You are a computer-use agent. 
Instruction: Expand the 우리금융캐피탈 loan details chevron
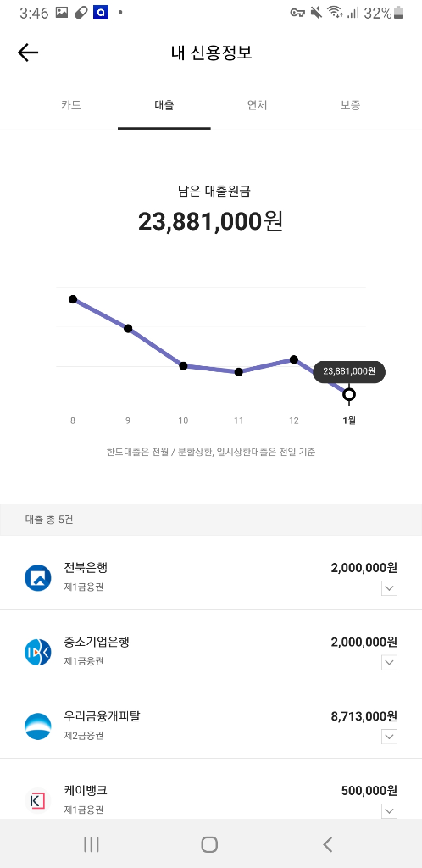[x=389, y=737]
